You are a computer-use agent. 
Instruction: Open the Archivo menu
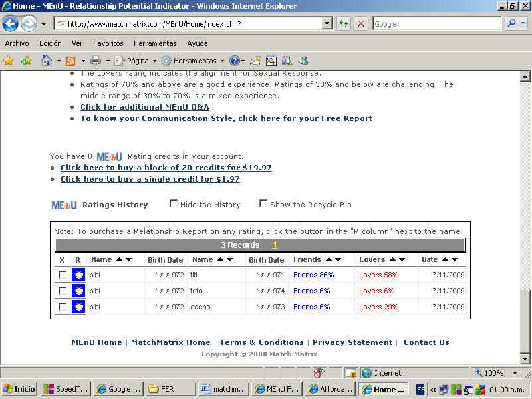[x=17, y=43]
